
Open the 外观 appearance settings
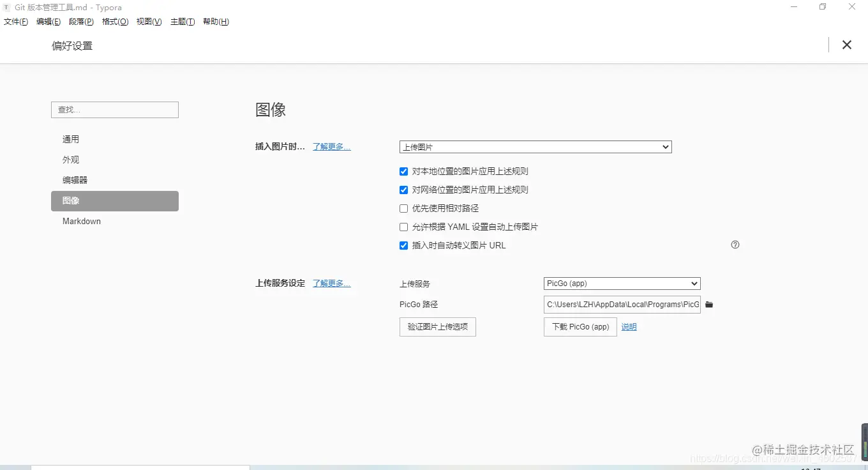click(x=70, y=159)
